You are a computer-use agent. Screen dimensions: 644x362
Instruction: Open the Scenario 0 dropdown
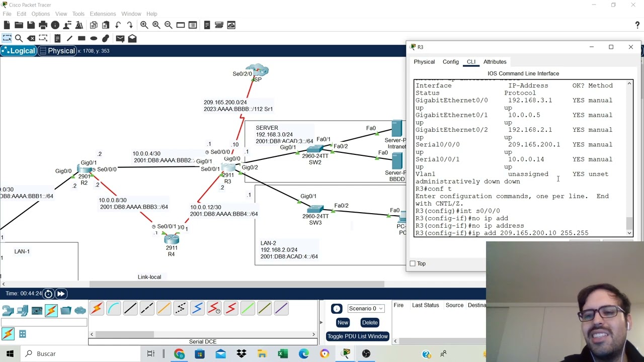click(365, 308)
